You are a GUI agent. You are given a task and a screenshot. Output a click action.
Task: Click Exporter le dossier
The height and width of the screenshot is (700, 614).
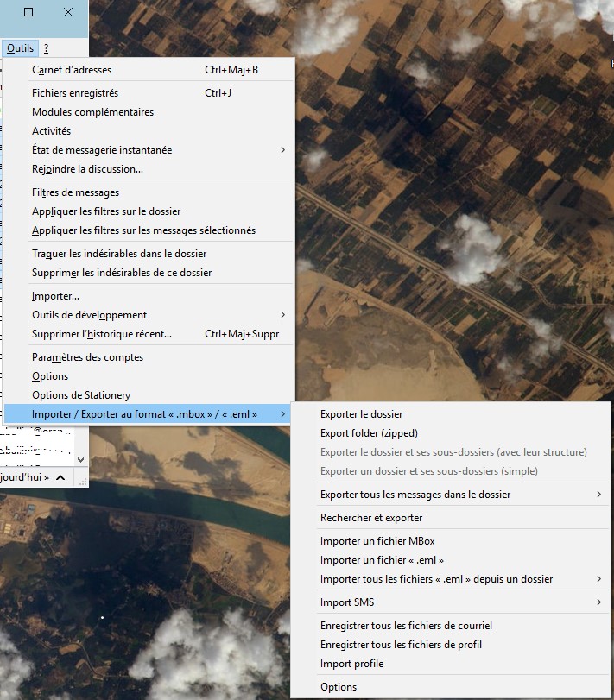[x=451, y=414]
